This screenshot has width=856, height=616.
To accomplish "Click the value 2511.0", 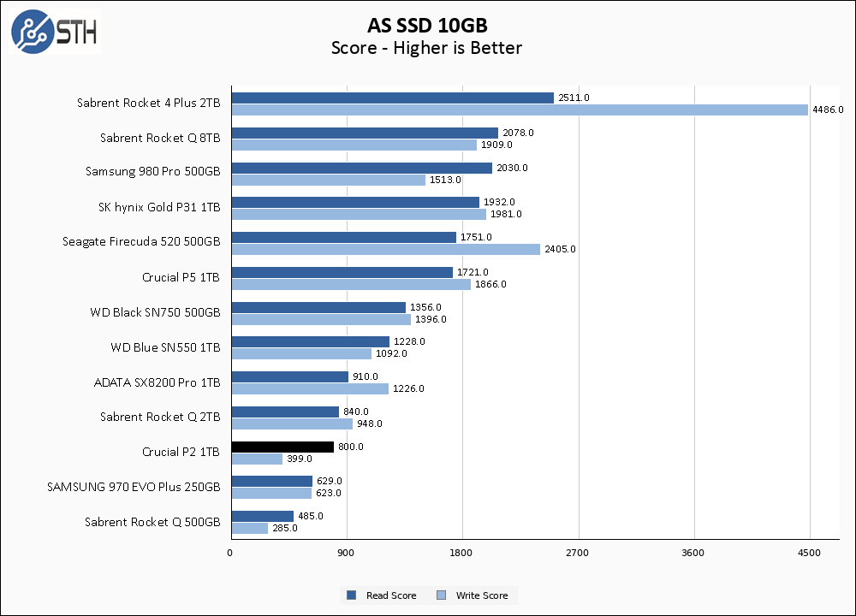I will [574, 98].
